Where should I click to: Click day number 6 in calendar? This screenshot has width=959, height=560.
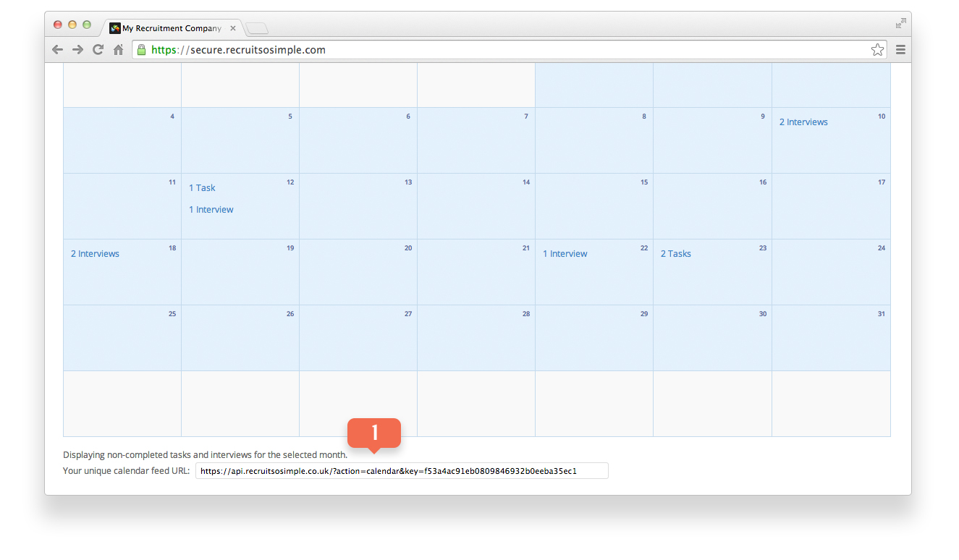tap(408, 116)
